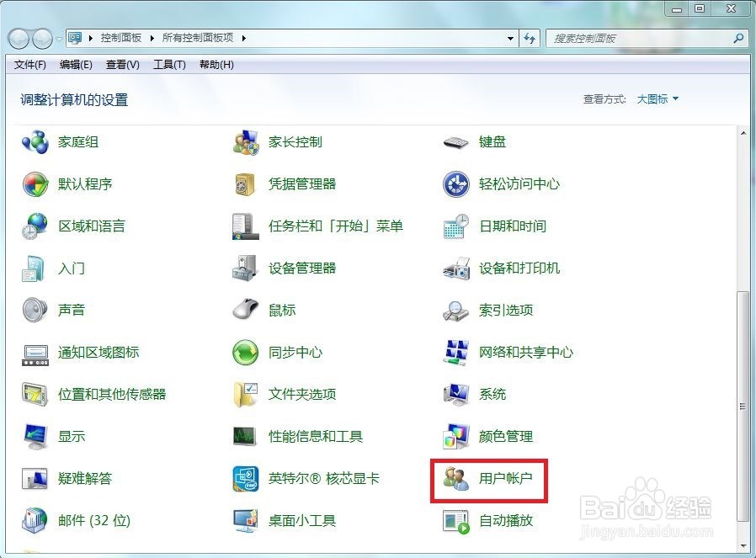Open the 工具(T) menu
756x558 pixels.
tap(168, 65)
